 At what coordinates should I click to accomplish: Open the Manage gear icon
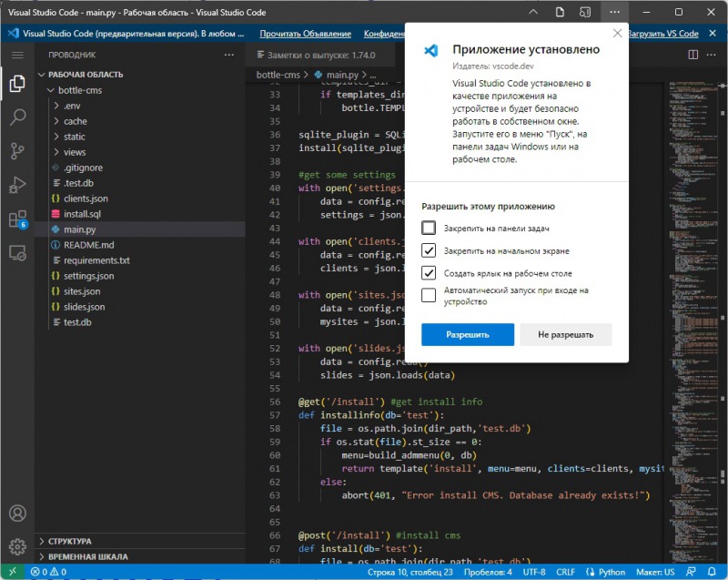click(x=17, y=546)
